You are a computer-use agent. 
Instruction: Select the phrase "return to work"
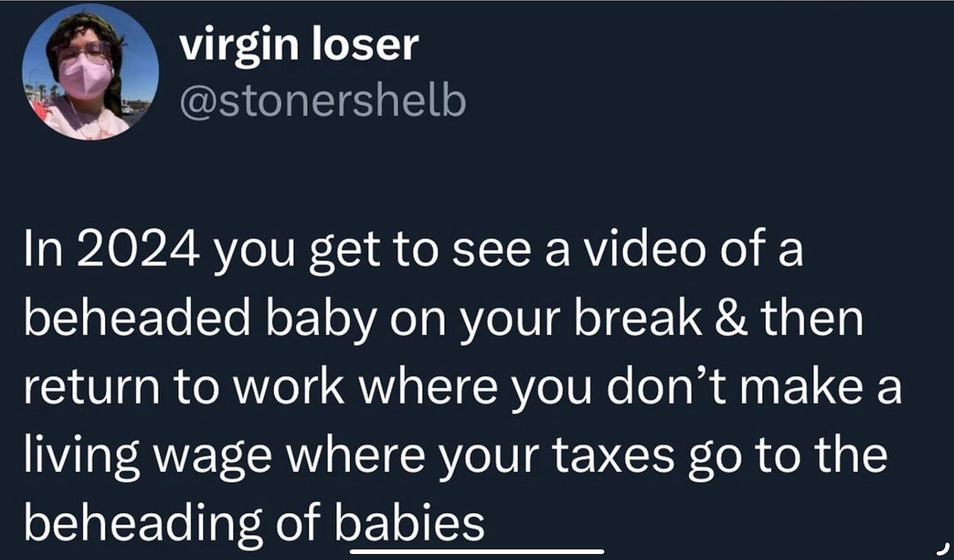[184, 387]
